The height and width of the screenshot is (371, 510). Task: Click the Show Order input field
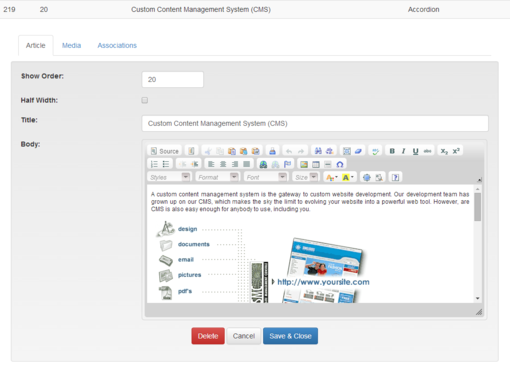tap(173, 79)
